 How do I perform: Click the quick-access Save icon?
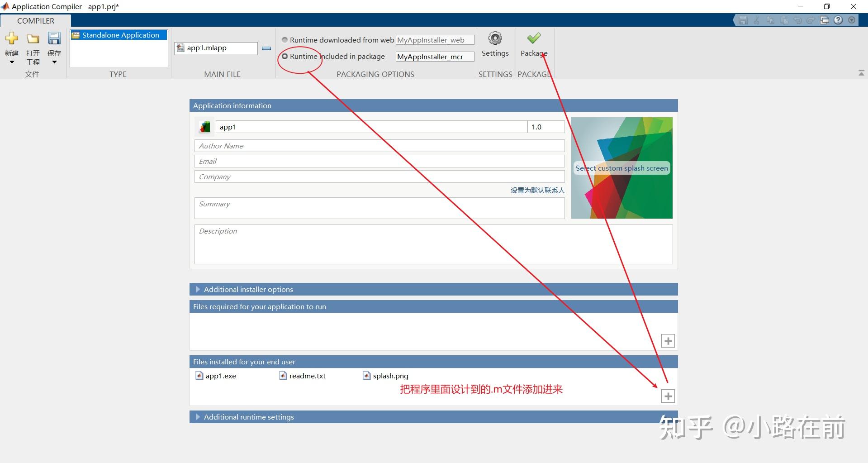coord(743,20)
